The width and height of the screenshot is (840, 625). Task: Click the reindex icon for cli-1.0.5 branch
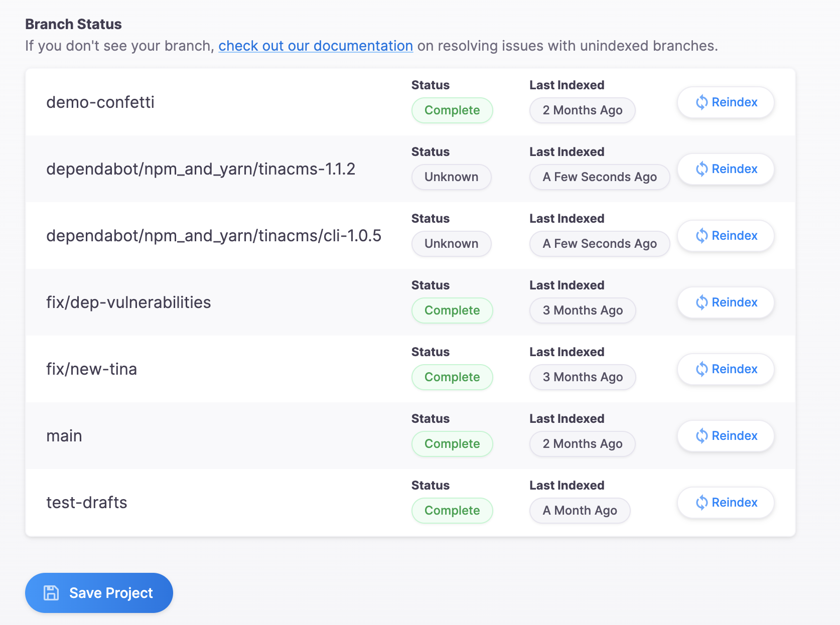[702, 236]
